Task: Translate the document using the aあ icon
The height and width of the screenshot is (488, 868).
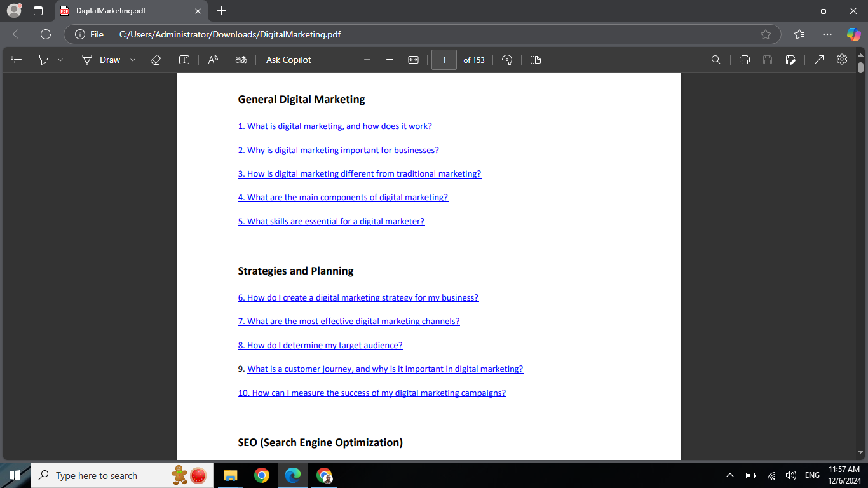Action: click(x=241, y=59)
